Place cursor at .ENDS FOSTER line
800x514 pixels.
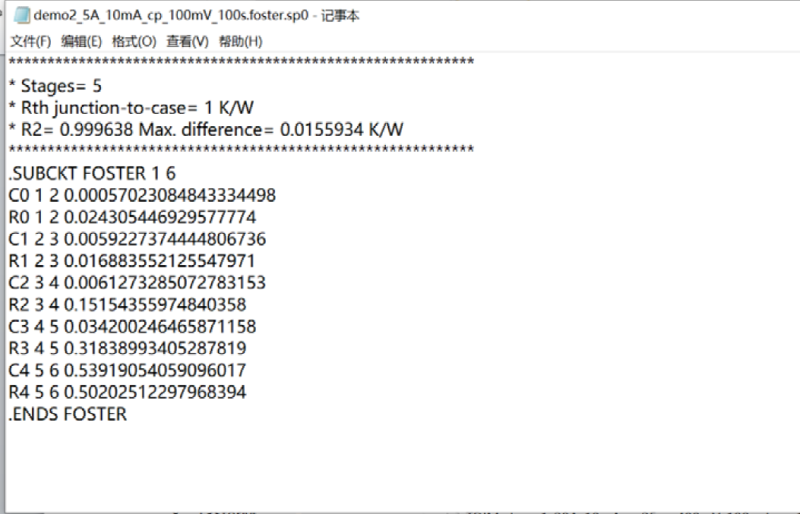(x=67, y=414)
